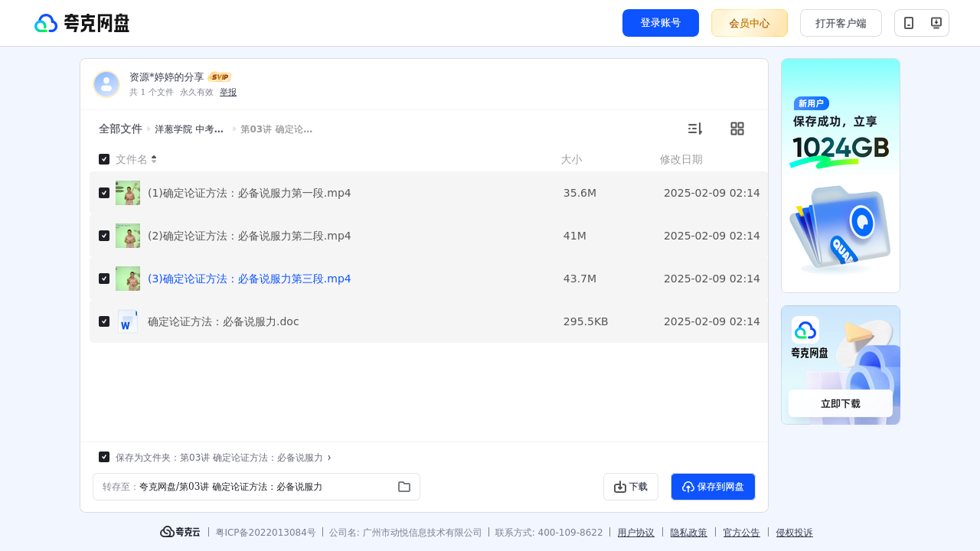Viewport: 980px width, 551px height.
Task: Sort by 文件名 column arrows
Action: [x=154, y=159]
